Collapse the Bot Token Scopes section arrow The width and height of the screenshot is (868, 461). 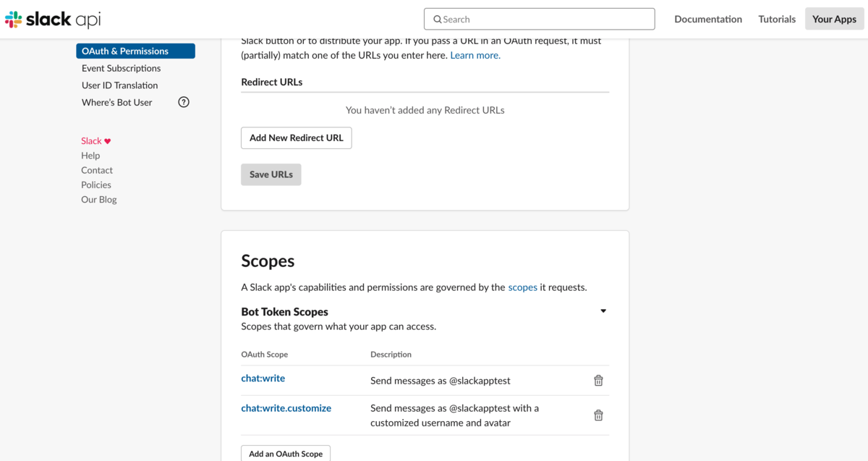click(603, 311)
